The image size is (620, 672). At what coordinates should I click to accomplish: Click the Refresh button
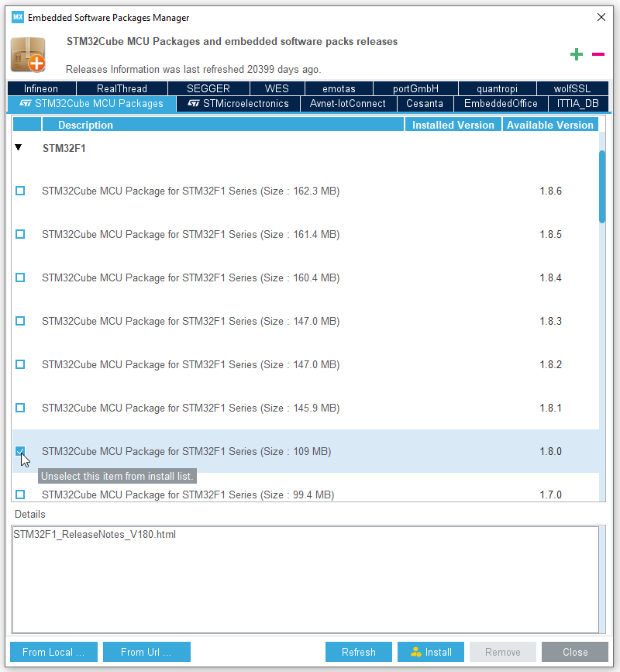point(359,652)
